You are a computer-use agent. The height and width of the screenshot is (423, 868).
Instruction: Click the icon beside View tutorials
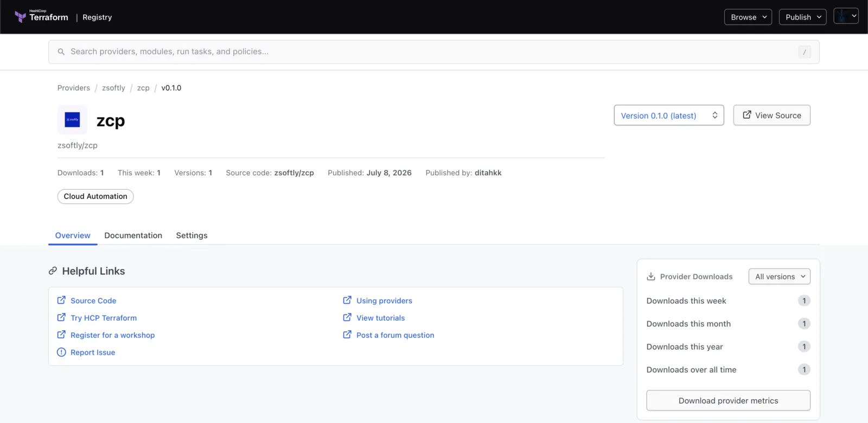coord(347,317)
